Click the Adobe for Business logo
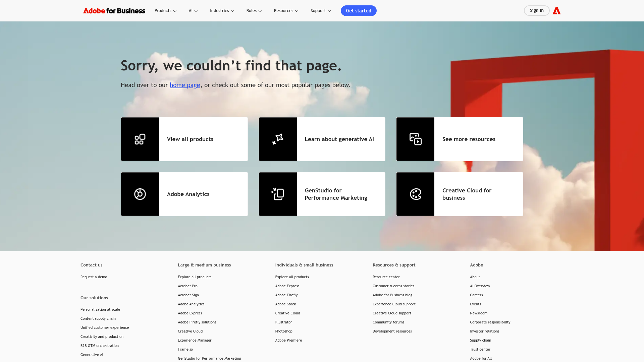644x362 pixels. point(114,10)
